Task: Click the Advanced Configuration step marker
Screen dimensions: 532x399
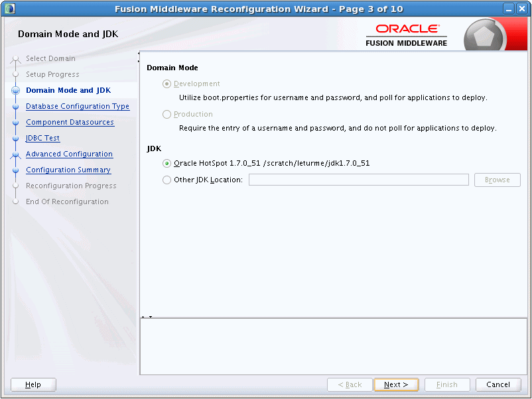Action: (x=15, y=154)
